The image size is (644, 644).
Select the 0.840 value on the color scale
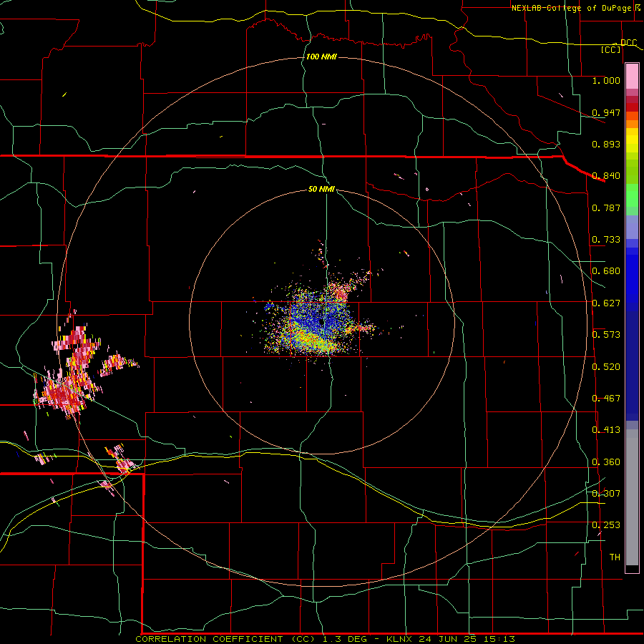coord(606,176)
